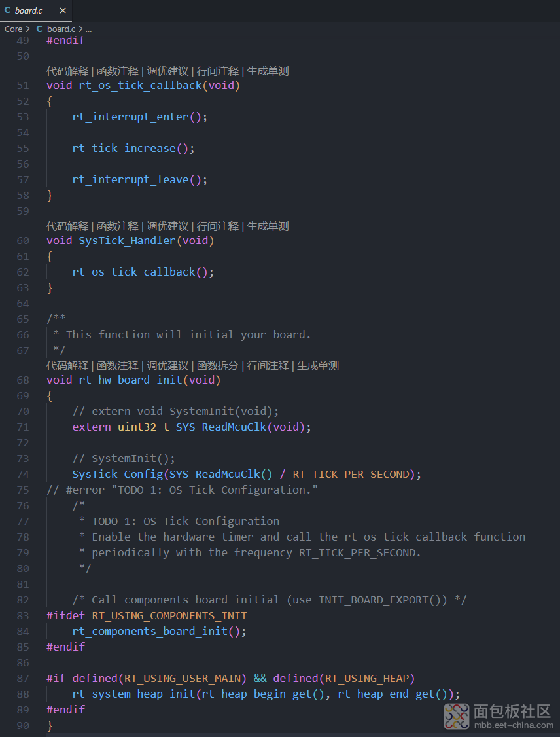The height and width of the screenshot is (737, 560).
Task: Click the SysTick_Handler function name
Action: [x=128, y=241]
